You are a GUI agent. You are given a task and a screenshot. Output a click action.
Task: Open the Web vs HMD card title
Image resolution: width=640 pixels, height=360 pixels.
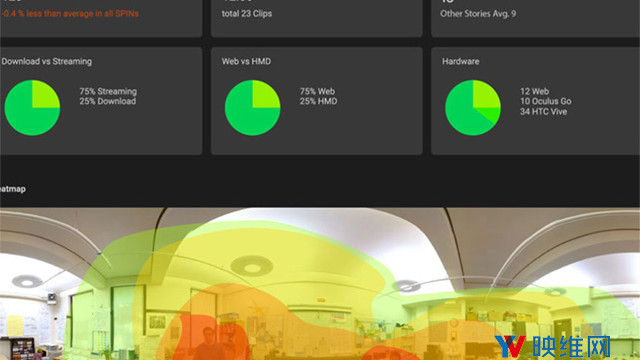click(246, 61)
